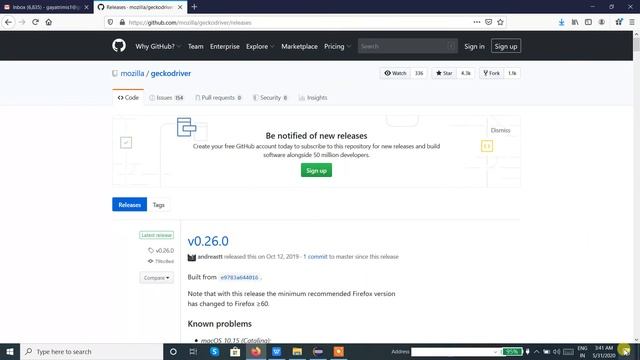640x360 pixels.
Task: Focus the GitHub search field
Action: click(407, 46)
